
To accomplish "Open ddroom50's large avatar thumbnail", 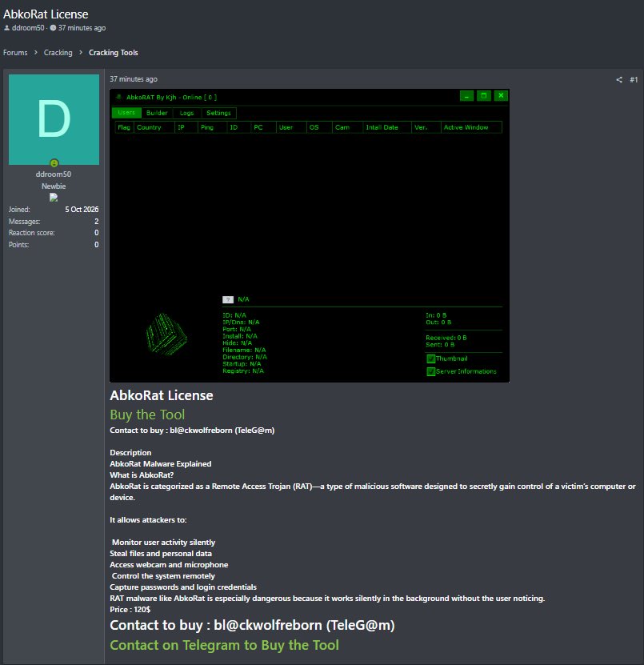I will point(54,119).
